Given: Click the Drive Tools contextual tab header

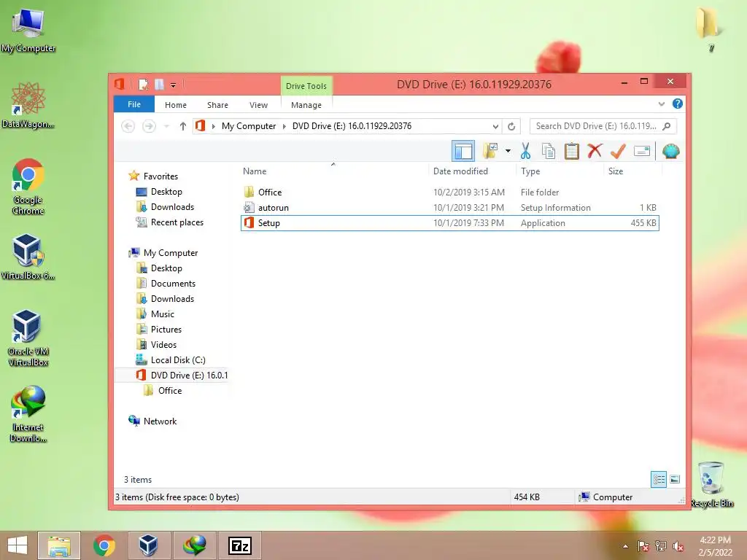Looking at the screenshot, I should (306, 86).
